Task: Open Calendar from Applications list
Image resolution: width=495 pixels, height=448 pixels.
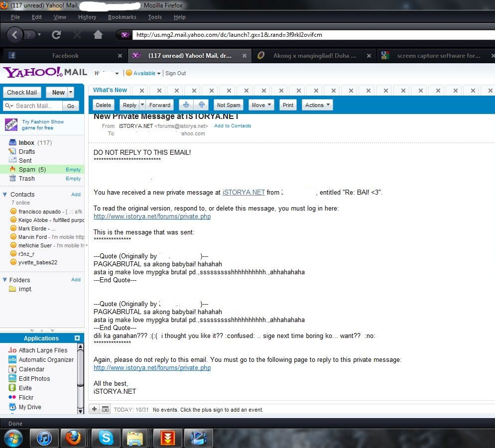Action: (x=31, y=369)
